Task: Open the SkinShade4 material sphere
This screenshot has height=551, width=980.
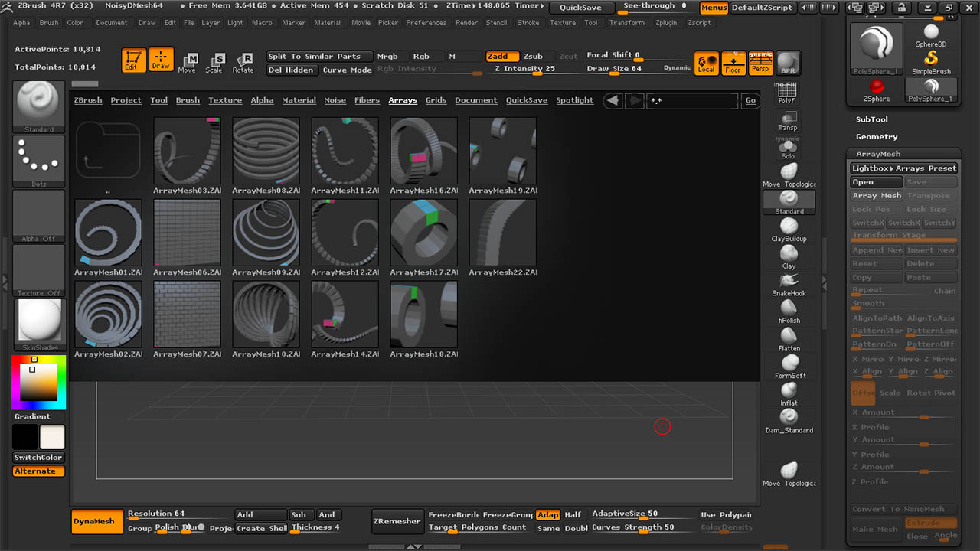Action: pyautogui.click(x=39, y=321)
